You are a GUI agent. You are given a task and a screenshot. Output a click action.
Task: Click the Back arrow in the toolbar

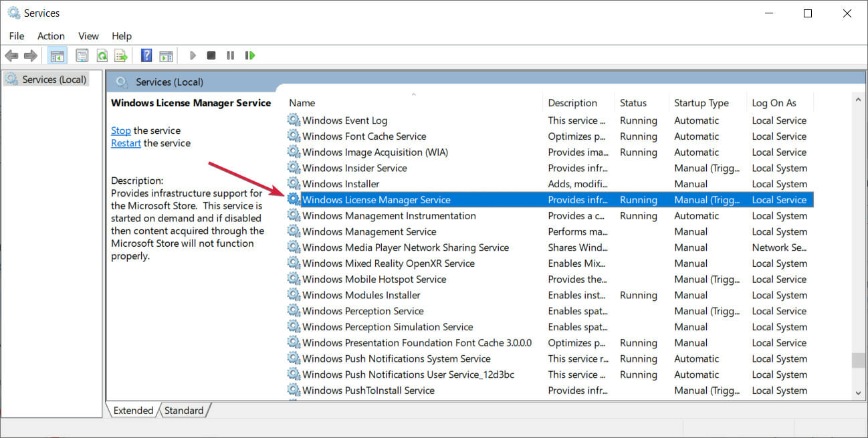(11, 56)
